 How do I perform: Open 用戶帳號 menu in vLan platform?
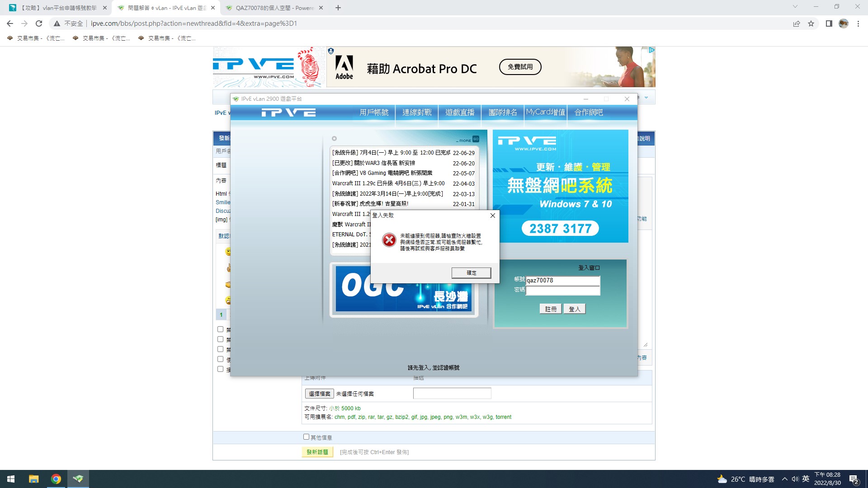374,112
